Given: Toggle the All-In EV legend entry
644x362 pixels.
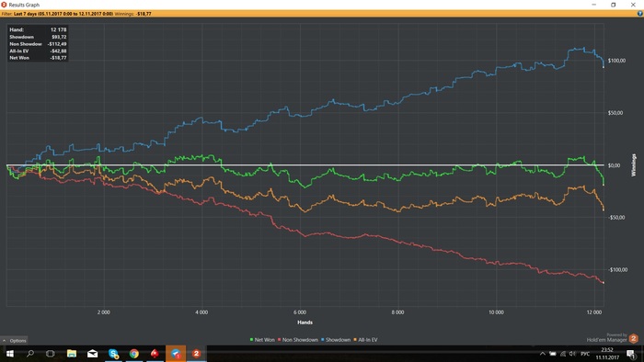Looking at the screenshot, I should click(x=365, y=340).
